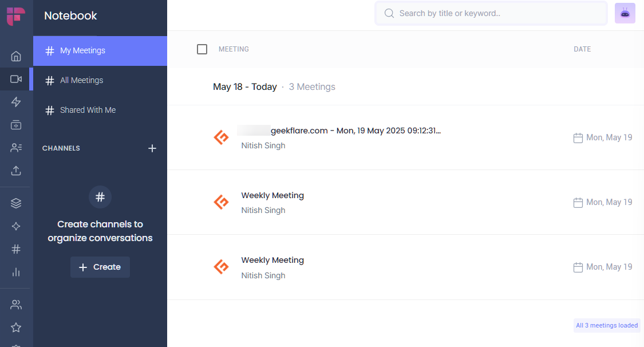The width and height of the screenshot is (644, 347).
Task: Click Nitish Singh under the geekflare.com meeting
Action: pos(263,146)
